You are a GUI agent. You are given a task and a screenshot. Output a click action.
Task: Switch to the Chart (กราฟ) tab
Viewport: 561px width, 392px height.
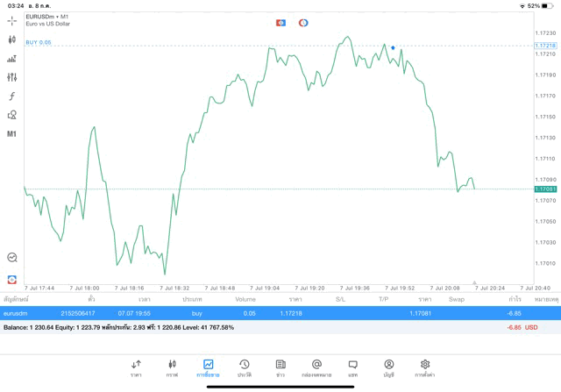[172, 367]
